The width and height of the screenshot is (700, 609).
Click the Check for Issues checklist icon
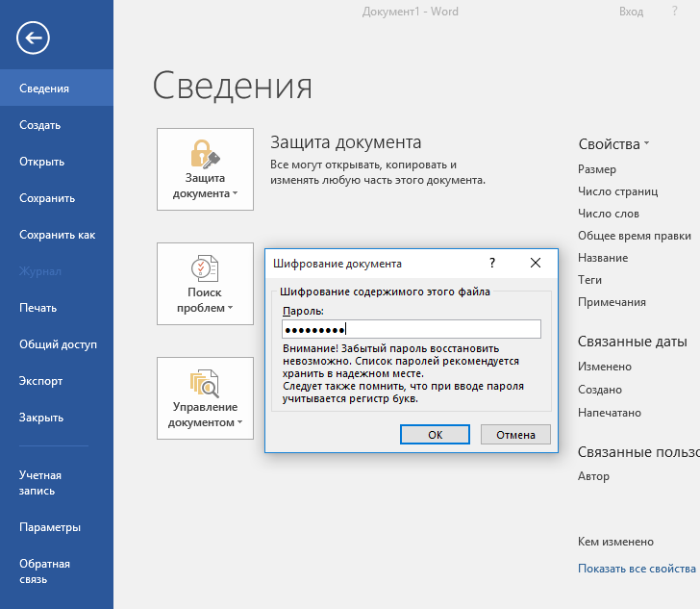point(205,267)
